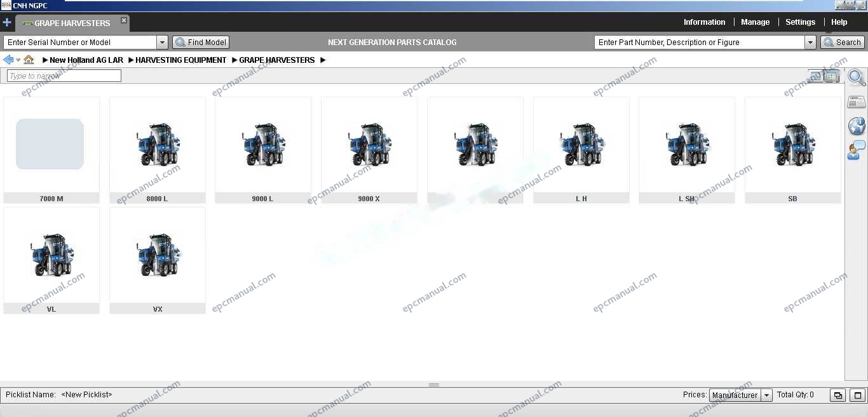868x417 pixels.
Task: Open the New Holland AG LAR breadcrumb
Action: click(86, 60)
